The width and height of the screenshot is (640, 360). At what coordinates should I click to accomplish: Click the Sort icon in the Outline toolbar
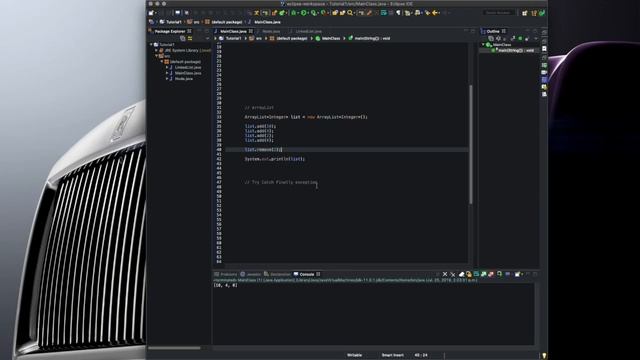pyautogui.click(x=498, y=38)
